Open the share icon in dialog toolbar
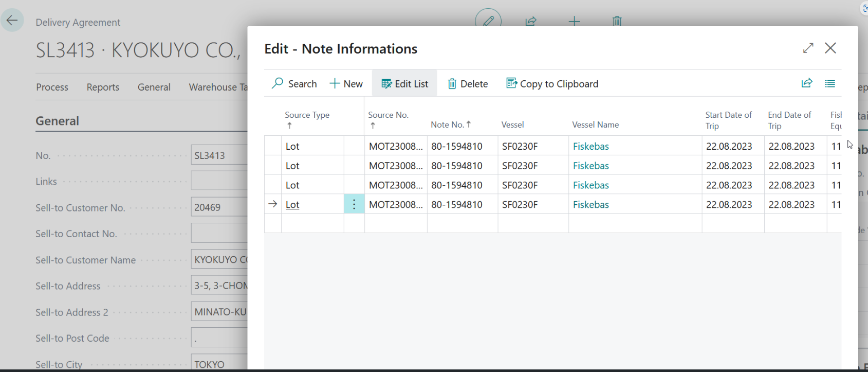Screen dimensions: 868x372 807,83
